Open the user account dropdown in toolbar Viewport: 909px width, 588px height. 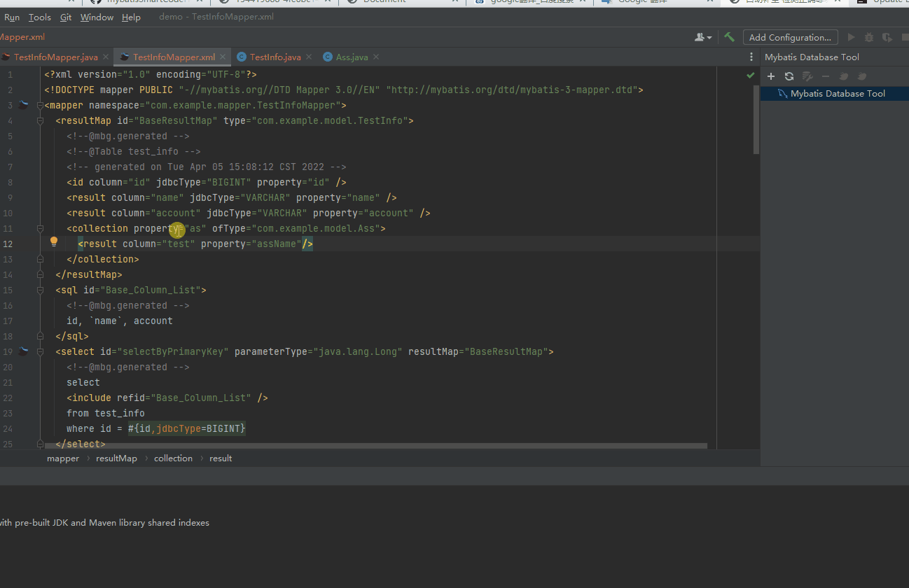702,37
